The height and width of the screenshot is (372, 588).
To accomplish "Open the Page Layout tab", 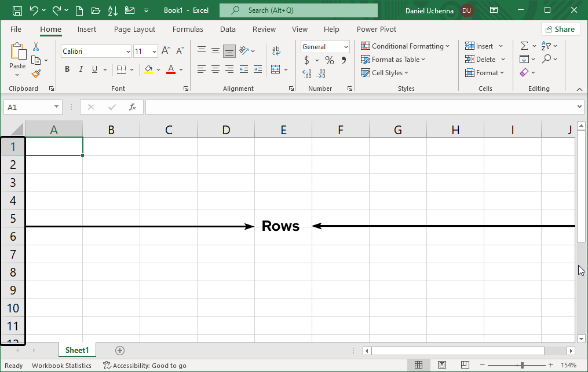I will click(134, 29).
